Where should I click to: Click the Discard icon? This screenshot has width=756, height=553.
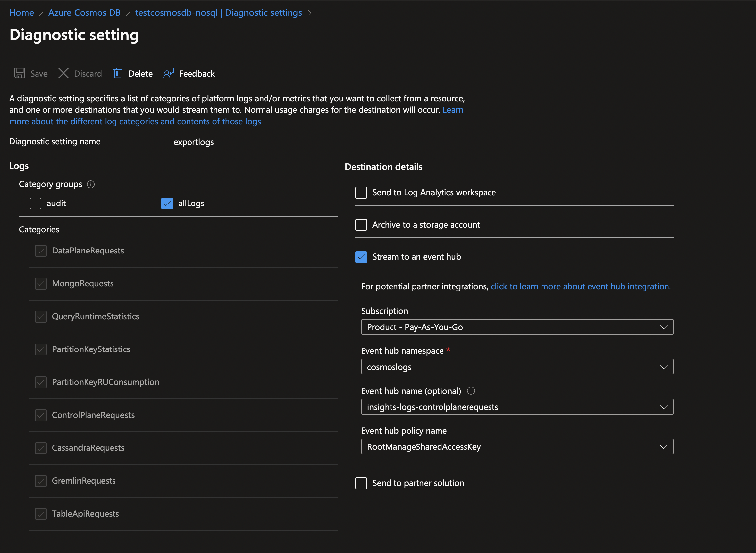[x=63, y=73]
